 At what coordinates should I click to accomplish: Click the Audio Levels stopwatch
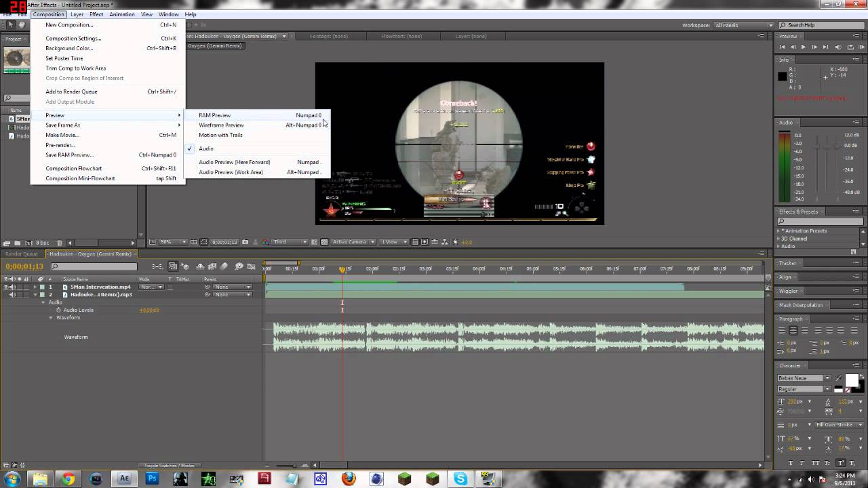59,310
